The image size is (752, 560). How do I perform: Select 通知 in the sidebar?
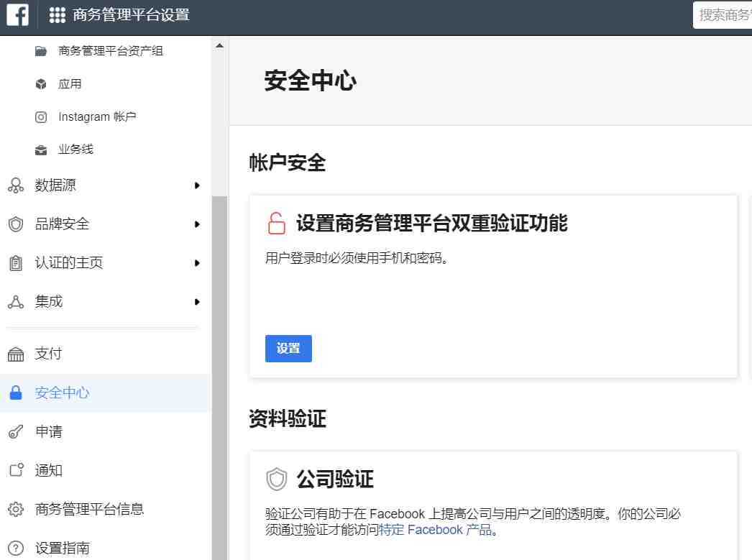49,471
